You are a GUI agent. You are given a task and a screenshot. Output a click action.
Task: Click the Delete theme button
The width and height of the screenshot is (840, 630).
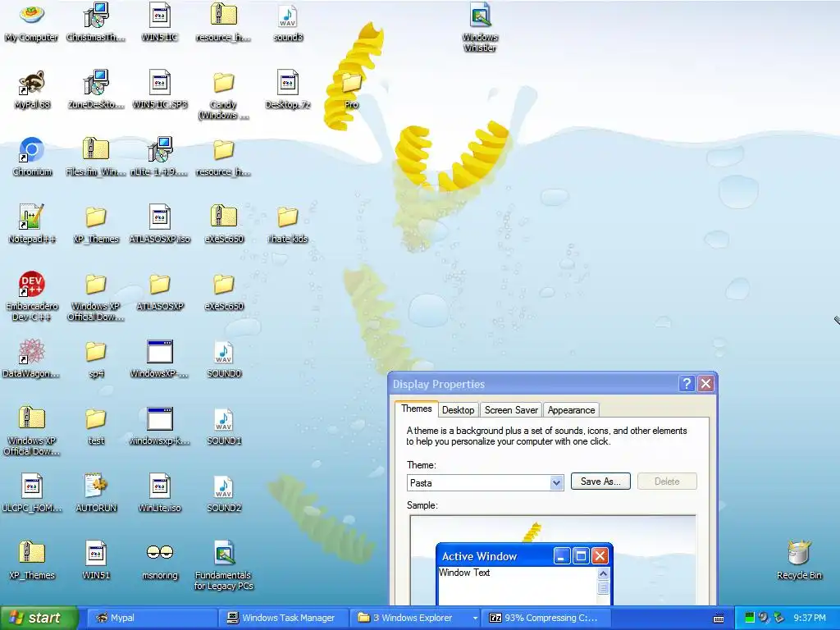[667, 482]
